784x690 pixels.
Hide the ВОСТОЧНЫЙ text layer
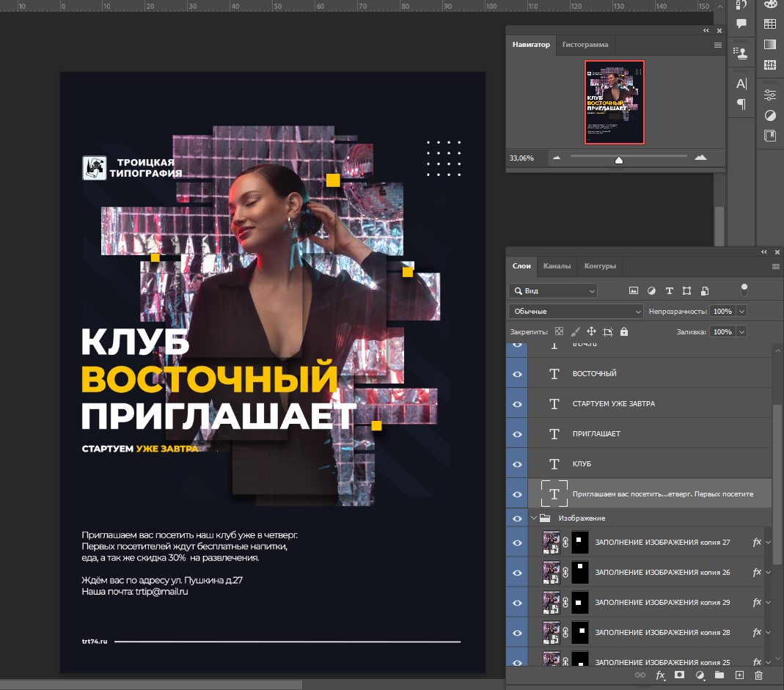[x=518, y=374]
